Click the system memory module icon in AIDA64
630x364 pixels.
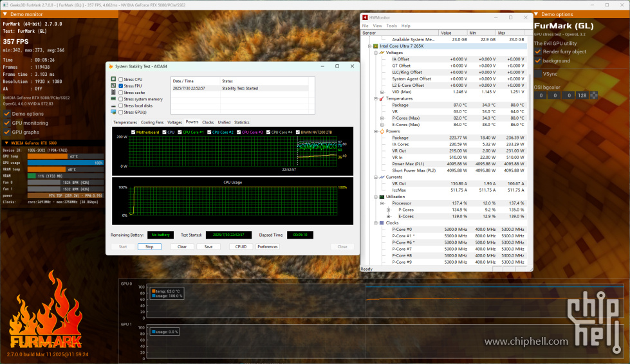click(114, 99)
